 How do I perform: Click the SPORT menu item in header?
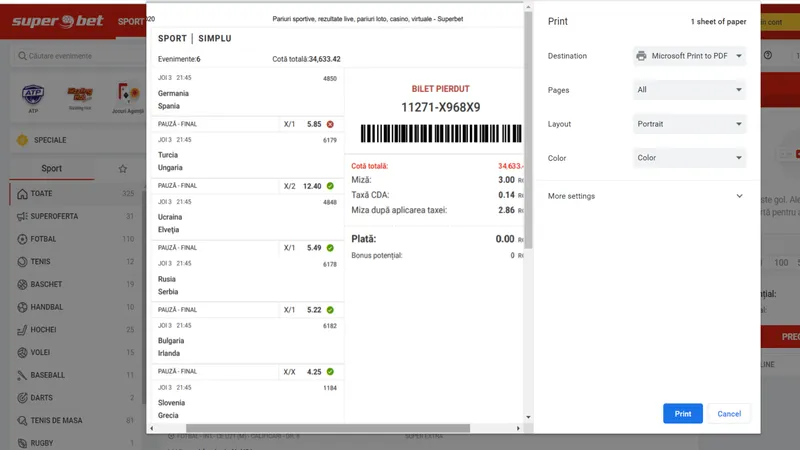point(131,21)
